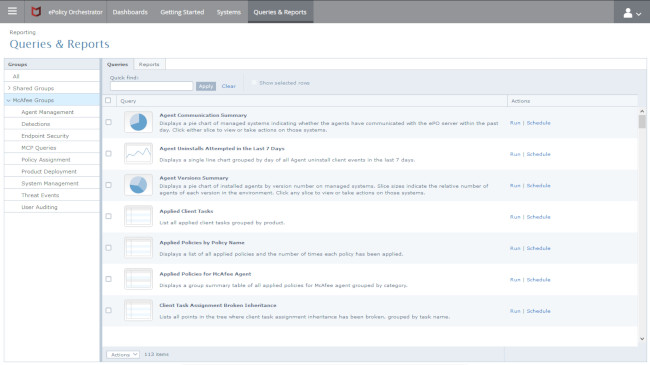Open the Actions dropdown at bottom
650x365 pixels.
pos(123,355)
